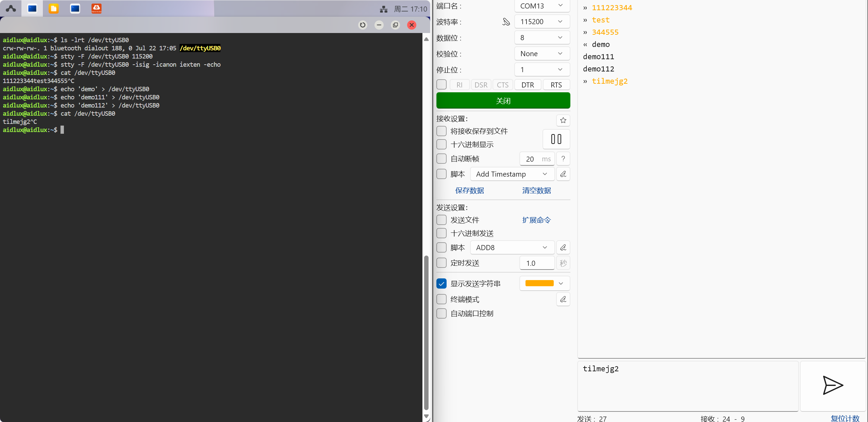Enable hexadecimal display checkbox
The image size is (868, 422).
441,144
